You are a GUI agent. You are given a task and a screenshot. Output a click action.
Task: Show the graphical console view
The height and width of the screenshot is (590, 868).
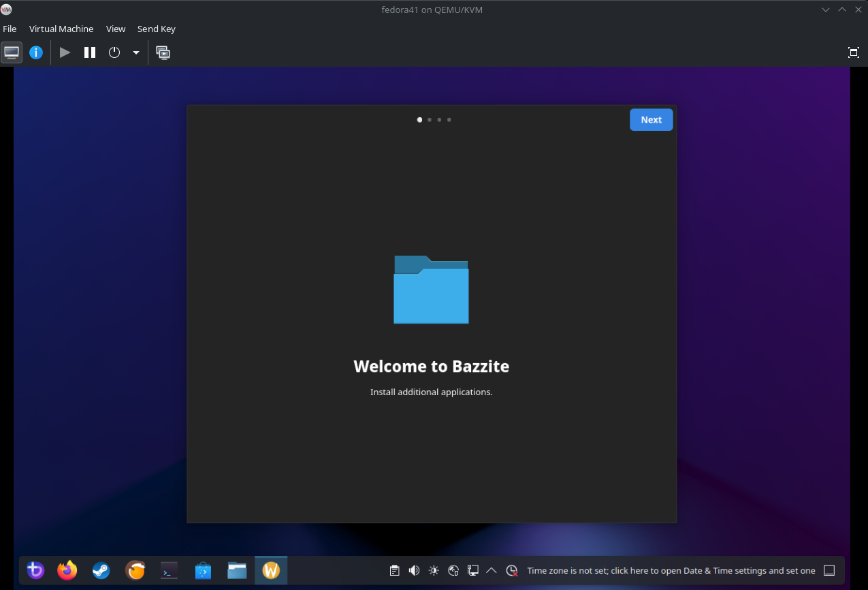(x=12, y=52)
